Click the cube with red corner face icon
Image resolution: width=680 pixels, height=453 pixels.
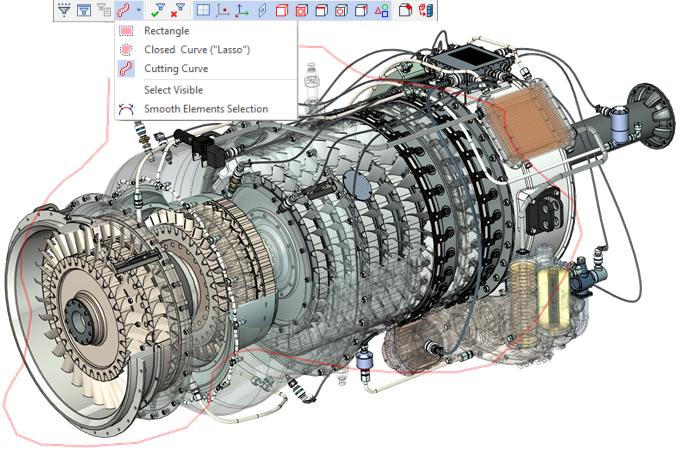pyautogui.click(x=405, y=10)
